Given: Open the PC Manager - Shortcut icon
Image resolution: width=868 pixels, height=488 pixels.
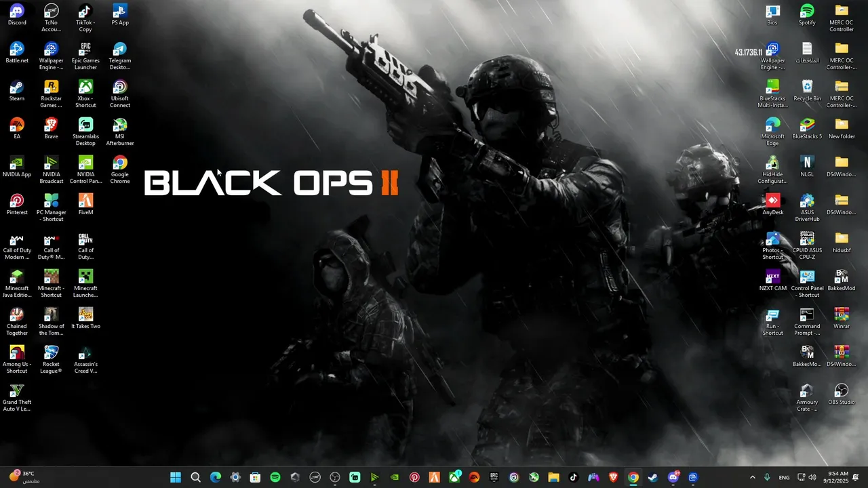Looking at the screenshot, I should pyautogui.click(x=52, y=208).
